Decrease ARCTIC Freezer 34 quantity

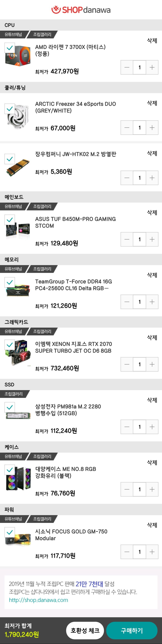(127, 128)
